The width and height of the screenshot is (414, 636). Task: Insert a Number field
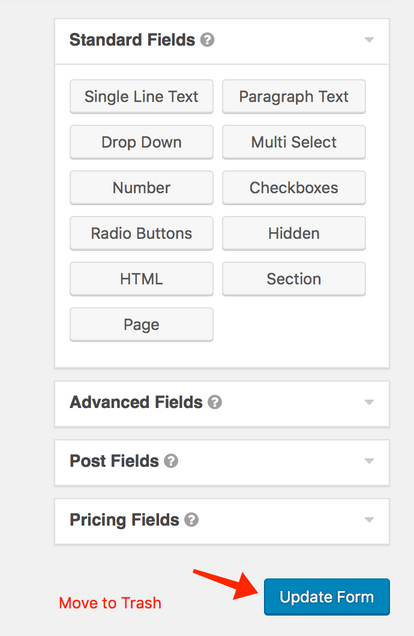(x=142, y=188)
